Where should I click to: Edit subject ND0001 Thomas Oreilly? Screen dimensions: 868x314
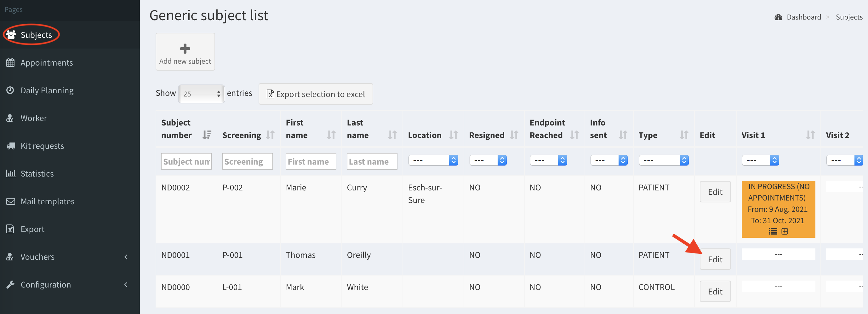(715, 259)
